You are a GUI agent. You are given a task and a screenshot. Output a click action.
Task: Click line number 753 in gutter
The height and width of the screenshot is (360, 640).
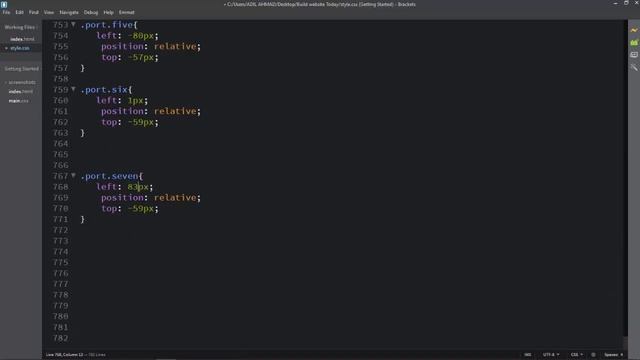[x=60, y=25]
